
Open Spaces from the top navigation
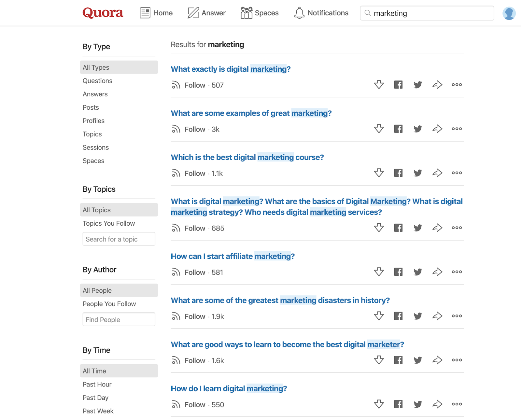click(x=260, y=13)
